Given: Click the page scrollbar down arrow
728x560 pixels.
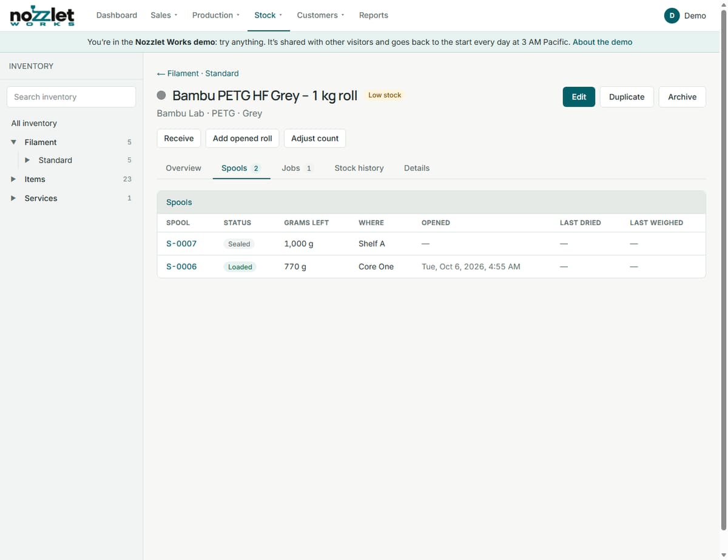Looking at the screenshot, I should [723, 555].
